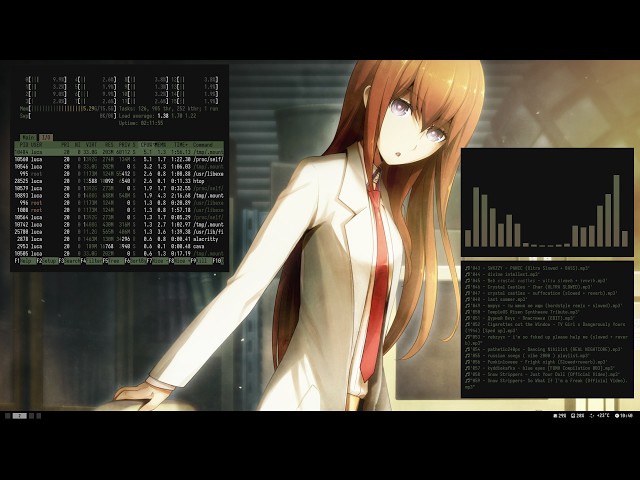Switch to first workspace in status bar
The width and height of the screenshot is (640, 480).
coord(8,416)
